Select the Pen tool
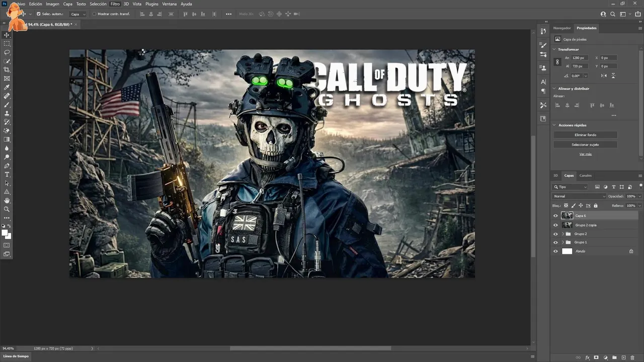 (x=7, y=166)
